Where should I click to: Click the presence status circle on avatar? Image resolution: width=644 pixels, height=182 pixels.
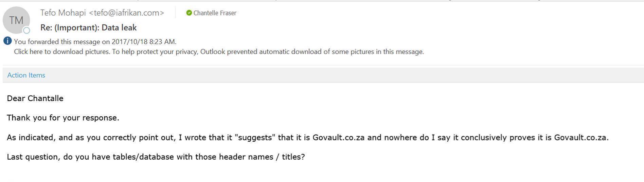(26, 31)
